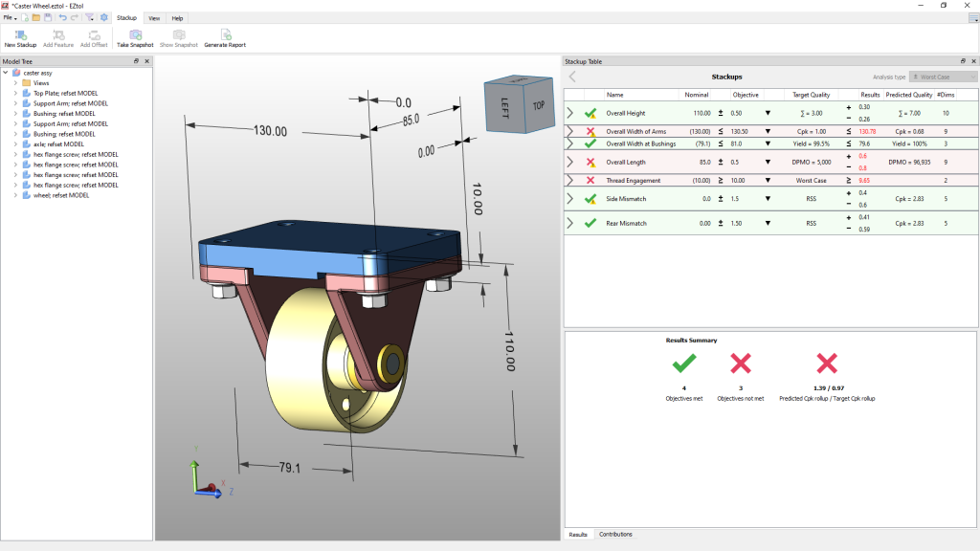The image size is (980, 551).
Task: Undo the last action
Action: point(61,17)
